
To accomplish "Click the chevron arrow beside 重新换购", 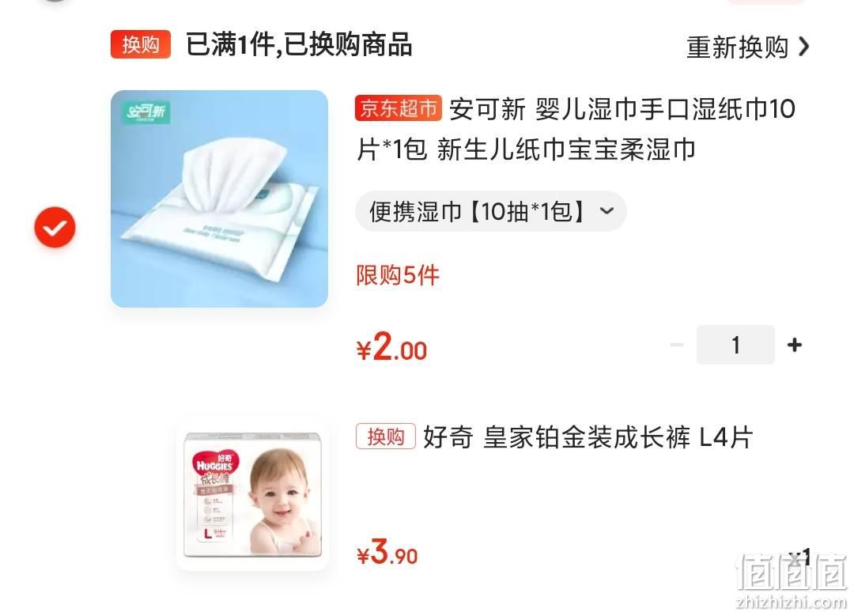I will click(803, 47).
